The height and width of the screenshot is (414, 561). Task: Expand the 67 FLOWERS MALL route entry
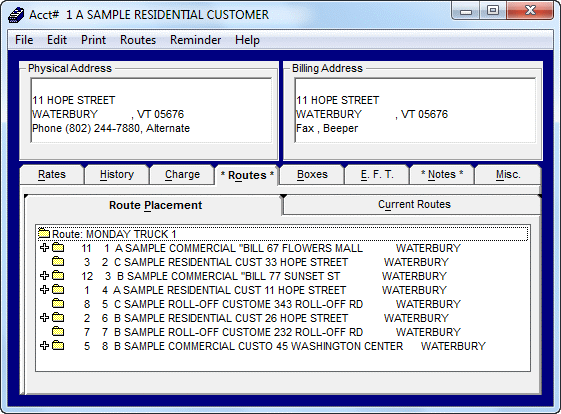pyautogui.click(x=44, y=248)
